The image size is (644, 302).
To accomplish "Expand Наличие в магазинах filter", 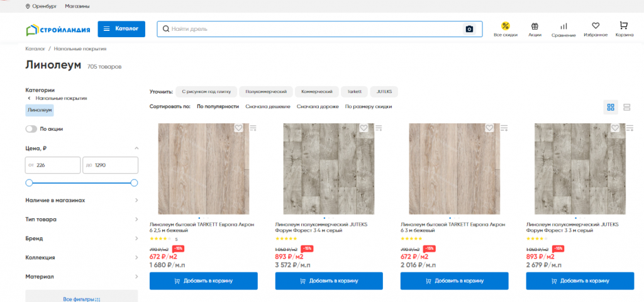I will (x=82, y=200).
